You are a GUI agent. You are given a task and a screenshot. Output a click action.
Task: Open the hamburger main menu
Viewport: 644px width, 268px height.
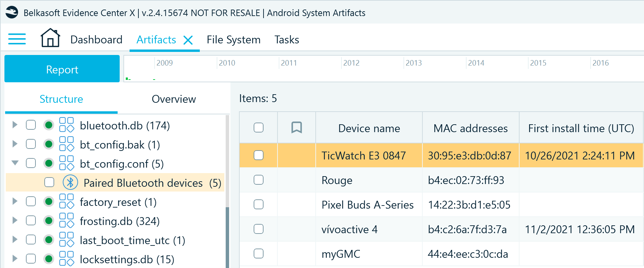click(x=17, y=39)
